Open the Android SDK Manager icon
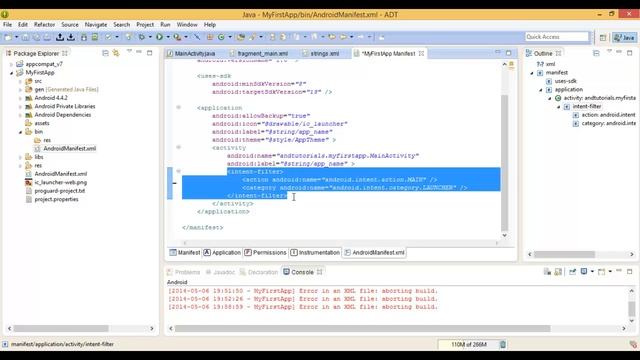 [84, 37]
